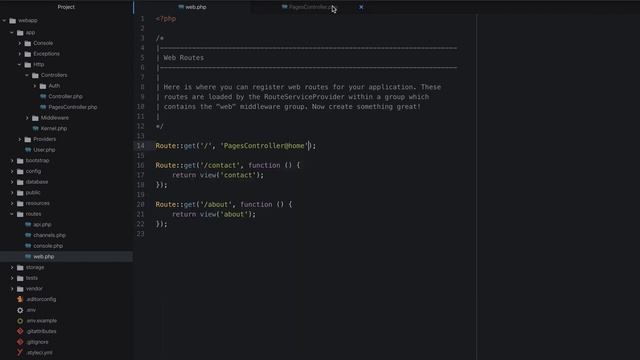Open the .gitignore file

pyautogui.click(x=37, y=342)
